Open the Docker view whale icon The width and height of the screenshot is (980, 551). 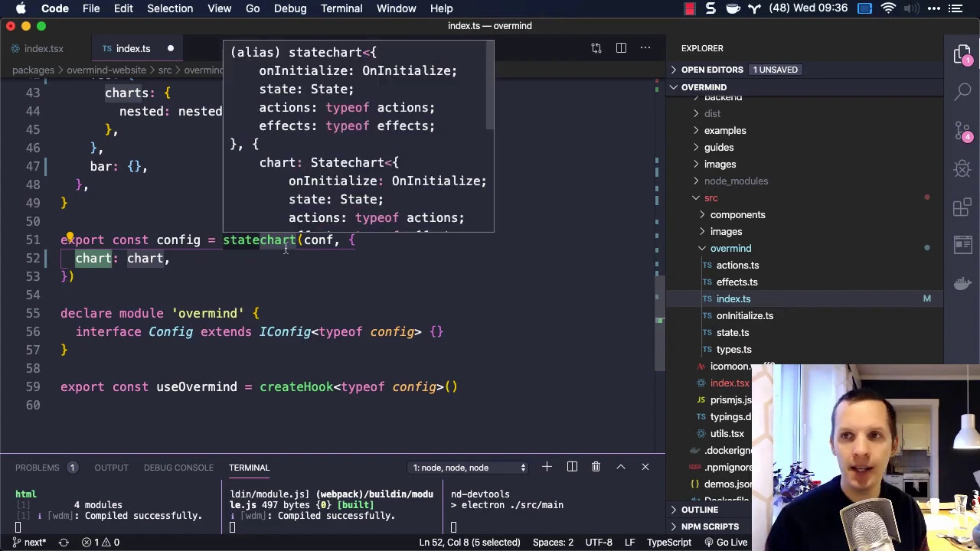tap(962, 283)
